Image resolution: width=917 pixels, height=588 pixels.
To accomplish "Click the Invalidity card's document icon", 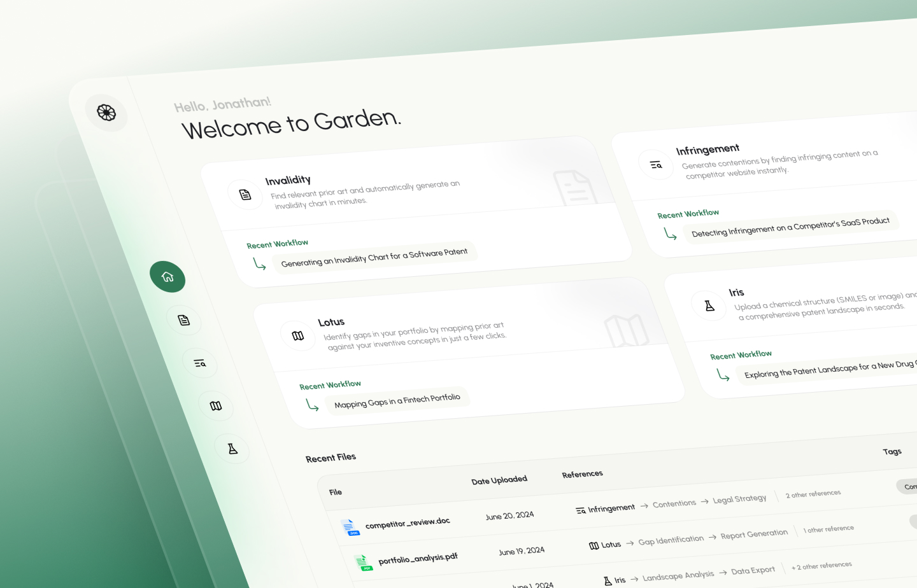I will (x=245, y=195).
